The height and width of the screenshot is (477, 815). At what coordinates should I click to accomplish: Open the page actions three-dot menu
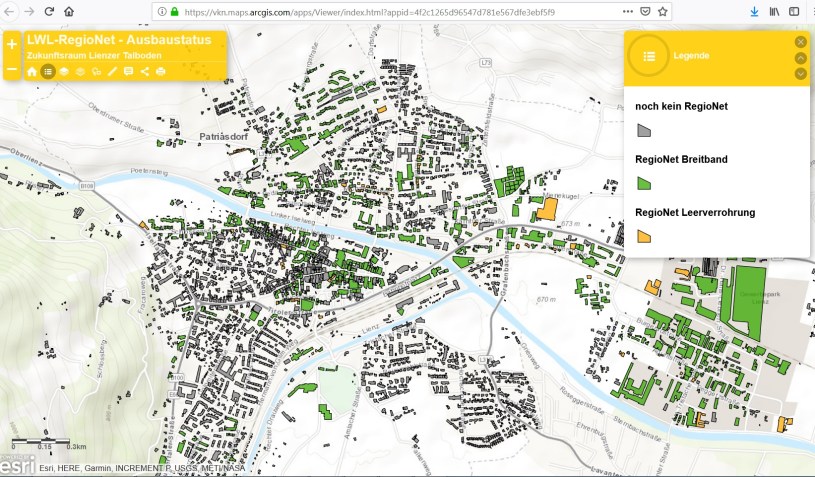click(x=626, y=12)
